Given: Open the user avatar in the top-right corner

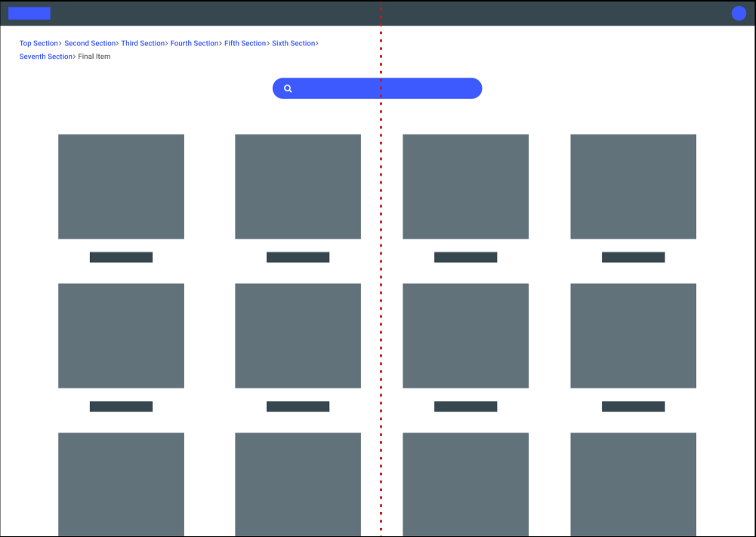Looking at the screenshot, I should pos(739,13).
